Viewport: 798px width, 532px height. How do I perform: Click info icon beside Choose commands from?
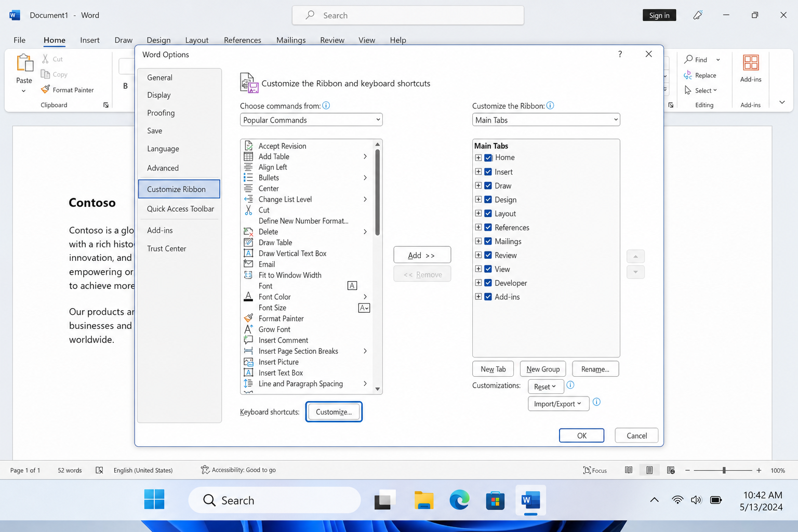pos(326,105)
